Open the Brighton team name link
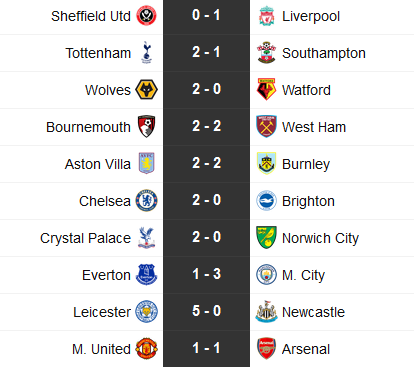This screenshot has height=367, width=414. 308,201
